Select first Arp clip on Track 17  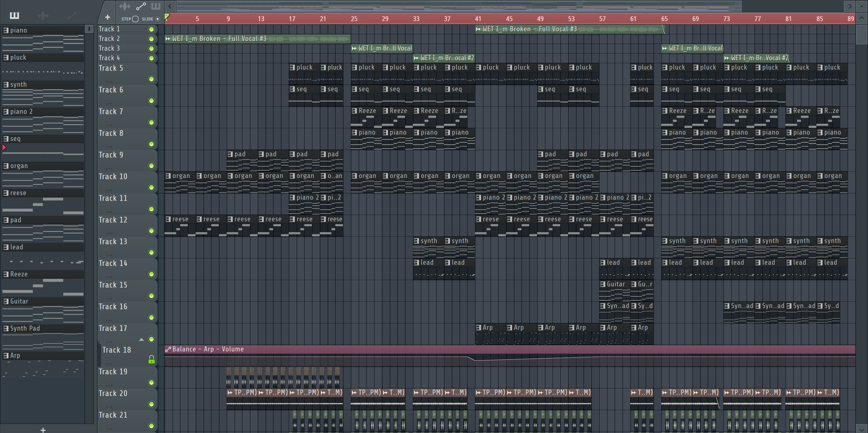point(490,334)
